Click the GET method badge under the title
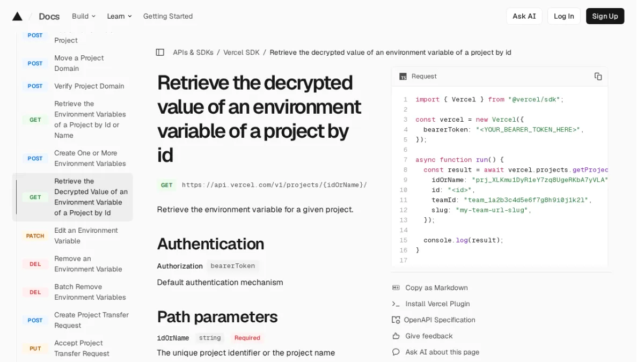This screenshot has height=362, width=644. (x=167, y=185)
